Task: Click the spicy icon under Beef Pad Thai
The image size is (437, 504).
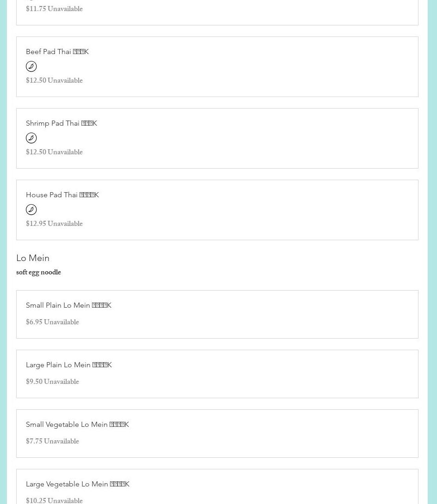Action: [31, 67]
